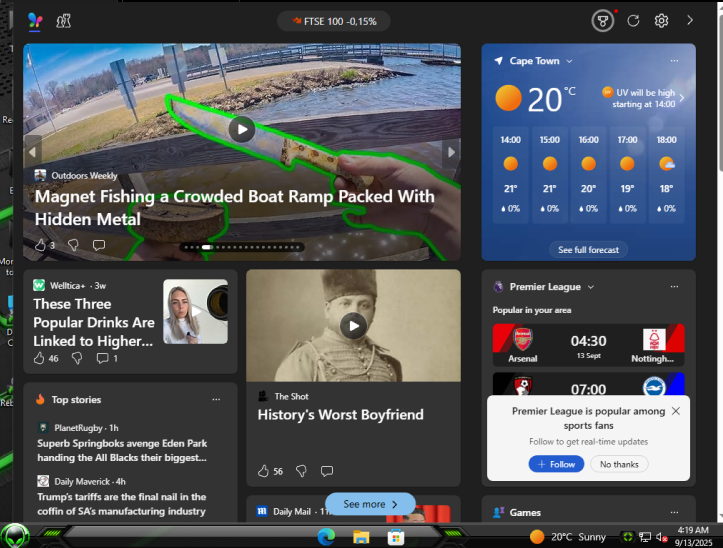Open the chess games icon
This screenshot has height=548, width=723.
tap(64, 21)
